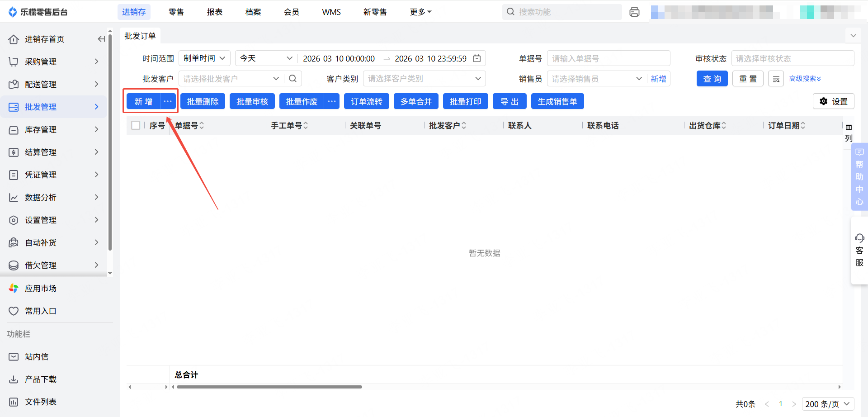Viewport: 868px width, 417px height.
Task: Open the 列 column settings icon
Action: pos(849,132)
